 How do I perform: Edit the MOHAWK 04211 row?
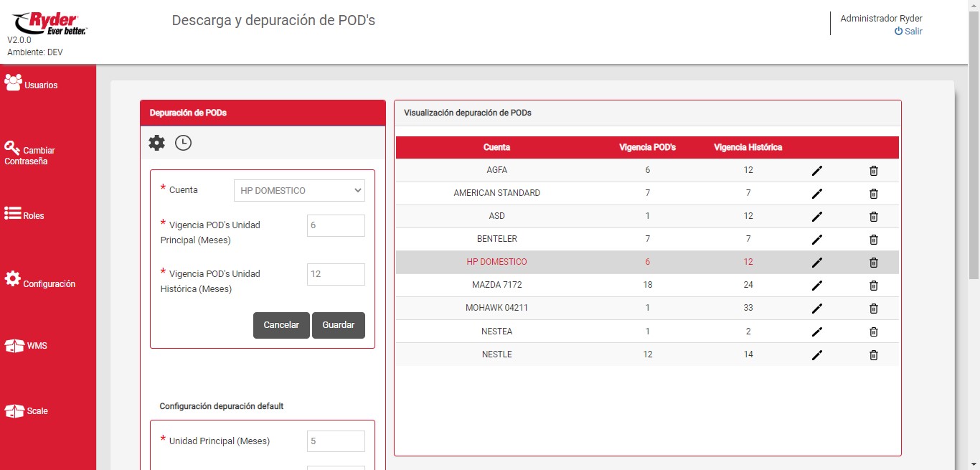coord(816,309)
